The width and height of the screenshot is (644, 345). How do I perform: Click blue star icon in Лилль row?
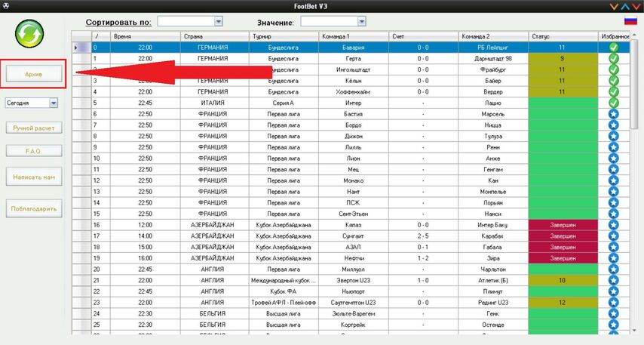point(614,147)
